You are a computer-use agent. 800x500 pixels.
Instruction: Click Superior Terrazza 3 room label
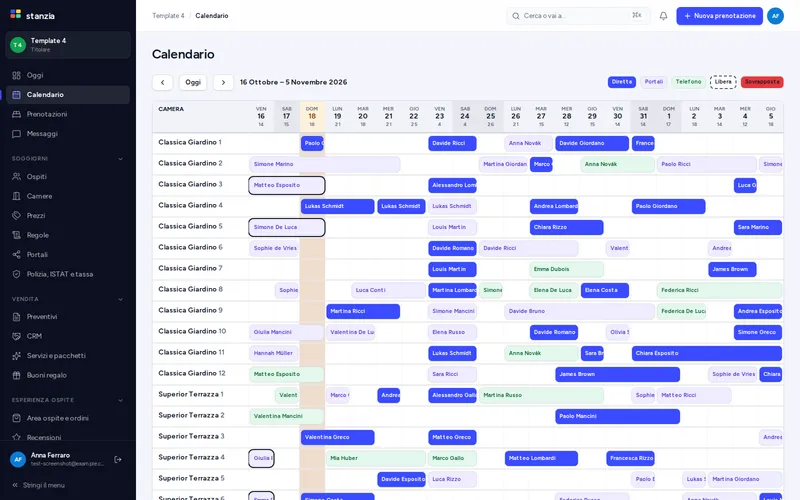191,436
